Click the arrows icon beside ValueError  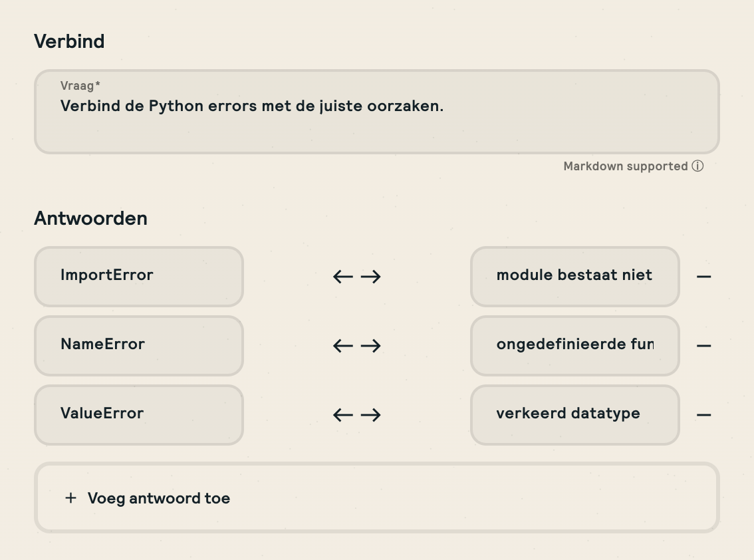(x=356, y=415)
